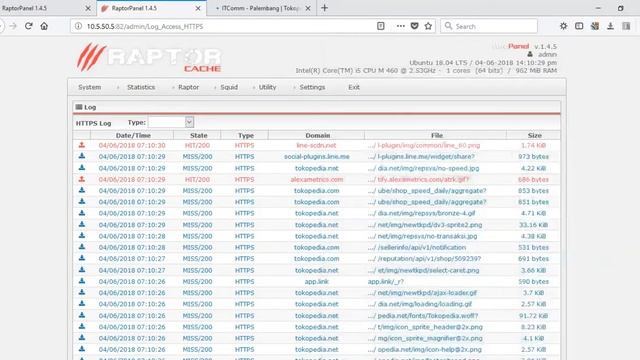Click the forward navigation arrow
Screen dimensions: 640x360
click(x=13, y=26)
